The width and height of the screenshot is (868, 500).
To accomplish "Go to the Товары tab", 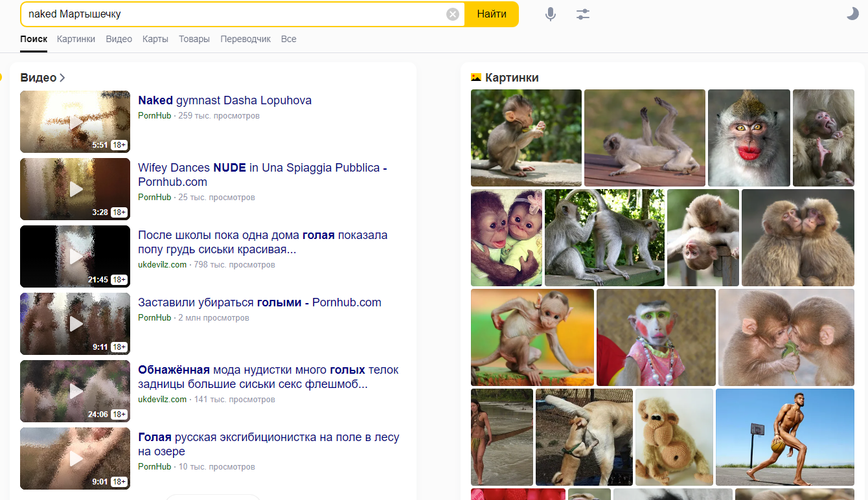I will [x=194, y=39].
